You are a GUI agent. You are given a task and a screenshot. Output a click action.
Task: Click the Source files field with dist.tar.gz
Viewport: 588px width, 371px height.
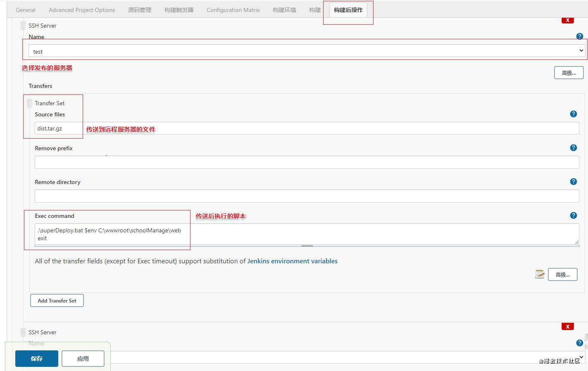307,128
